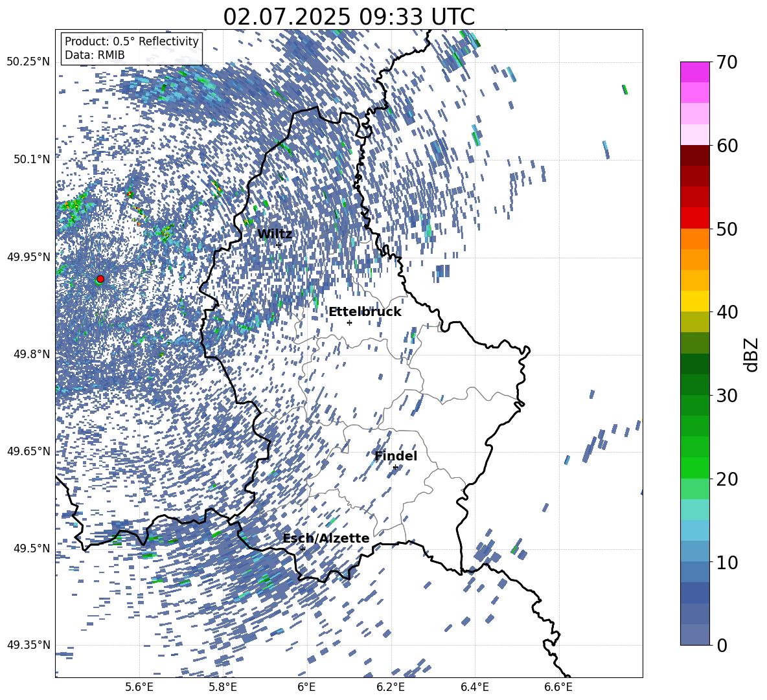Viewport: 767px width, 700px height.
Task: Click the colorbar value 20 label
Action: tap(727, 479)
